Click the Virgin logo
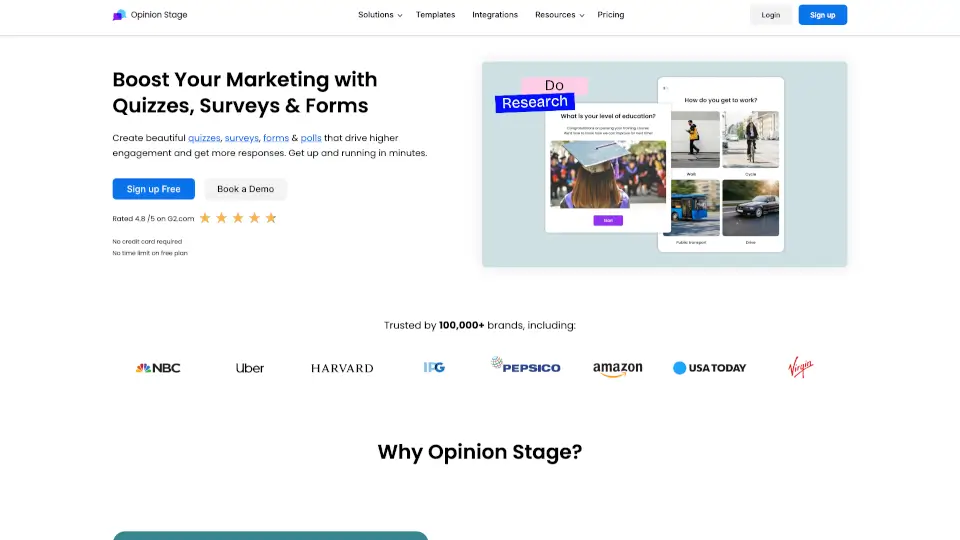 pos(801,367)
